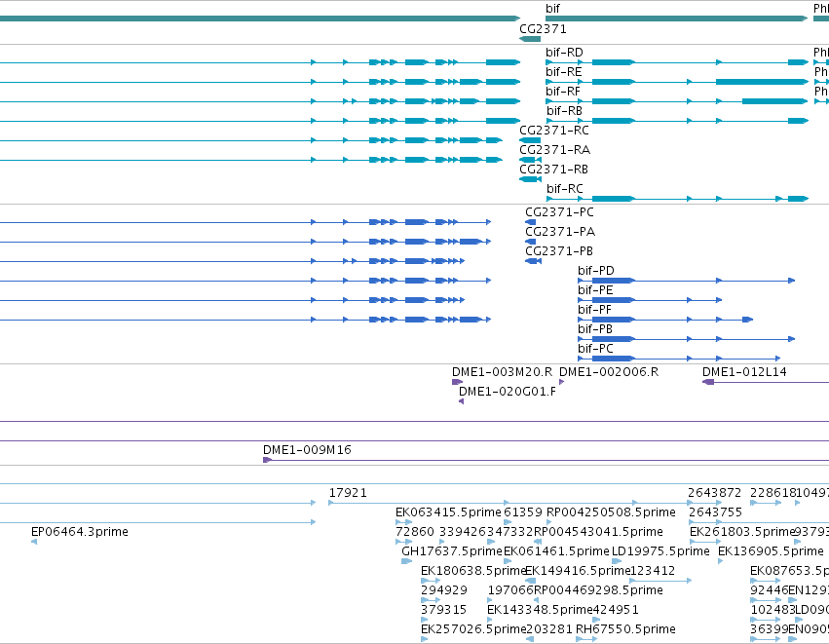Select the feature labeled 424951
The height and width of the screenshot is (644, 829).
tap(616, 610)
